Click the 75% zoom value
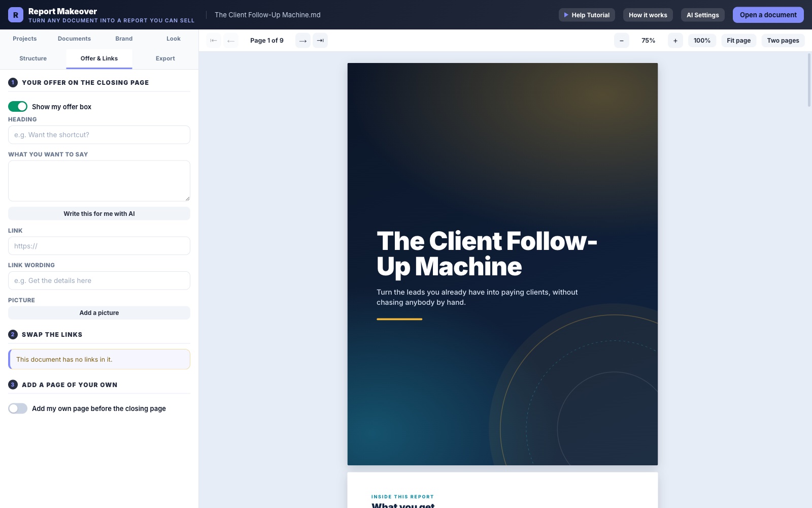Viewport: 812px width, 508px height. 649,41
